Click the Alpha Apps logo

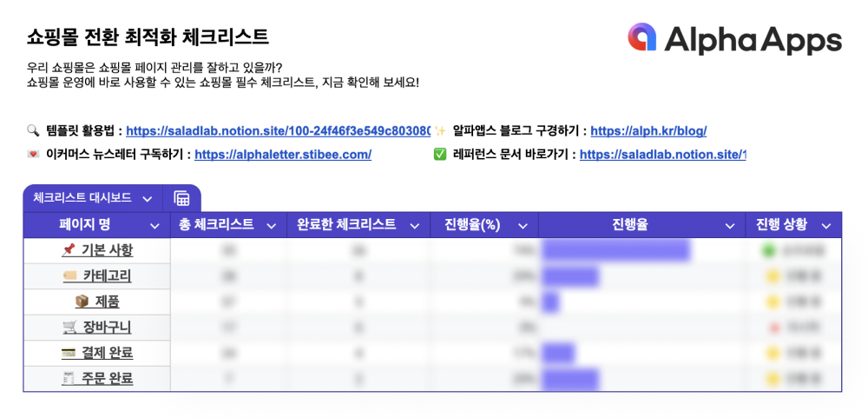[x=734, y=39]
